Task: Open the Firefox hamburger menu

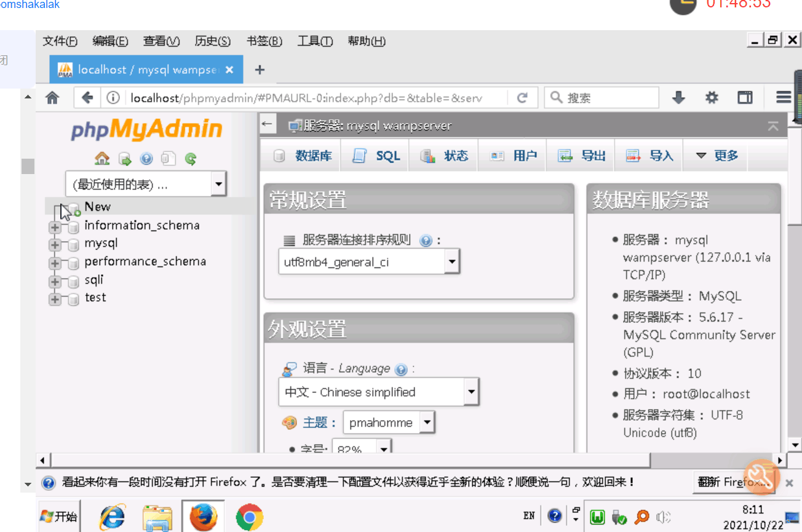Action: coord(783,97)
